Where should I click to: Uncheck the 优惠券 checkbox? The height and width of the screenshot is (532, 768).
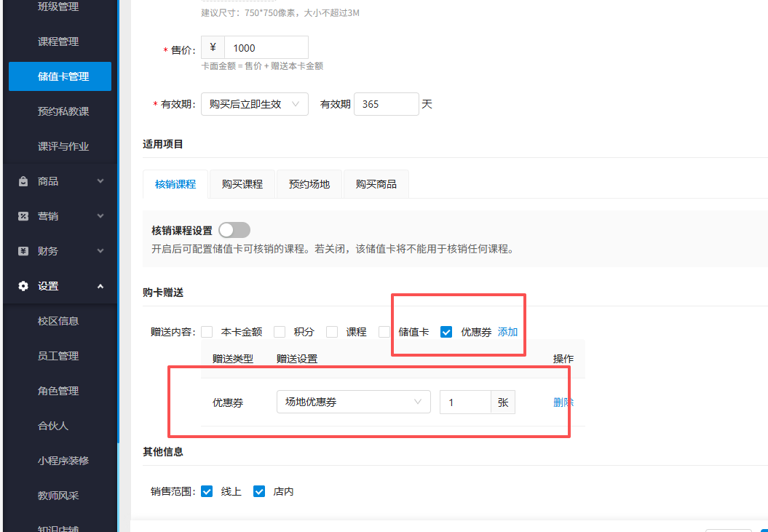pyautogui.click(x=446, y=331)
